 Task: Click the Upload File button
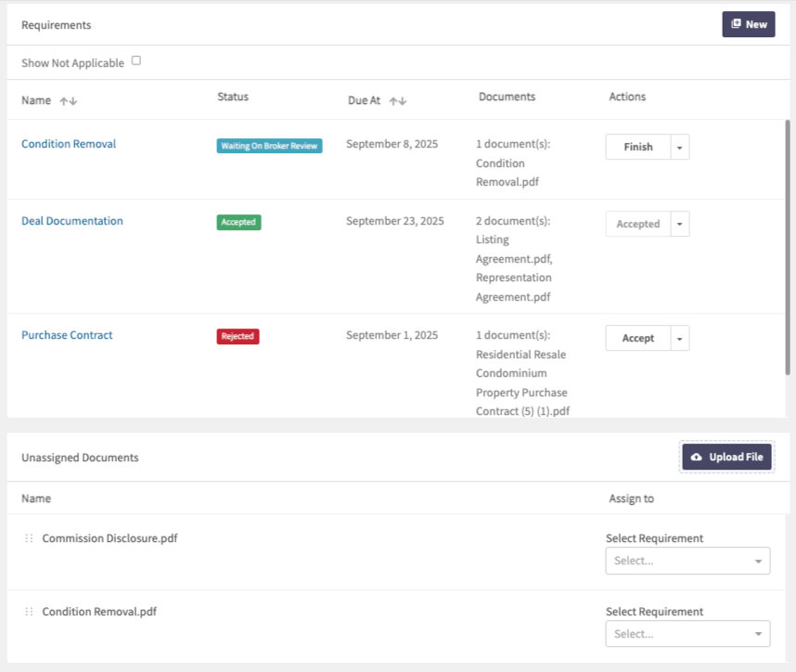(726, 457)
